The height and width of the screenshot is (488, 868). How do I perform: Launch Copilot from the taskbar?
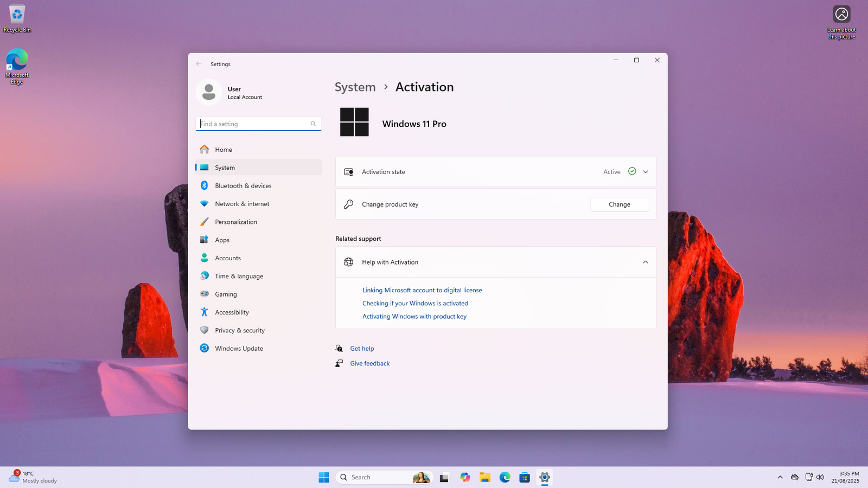tap(465, 477)
